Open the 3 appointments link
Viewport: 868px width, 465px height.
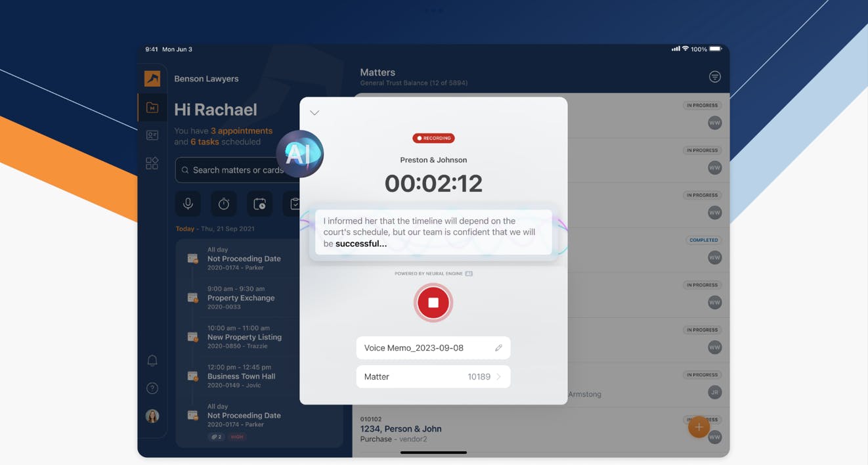242,131
